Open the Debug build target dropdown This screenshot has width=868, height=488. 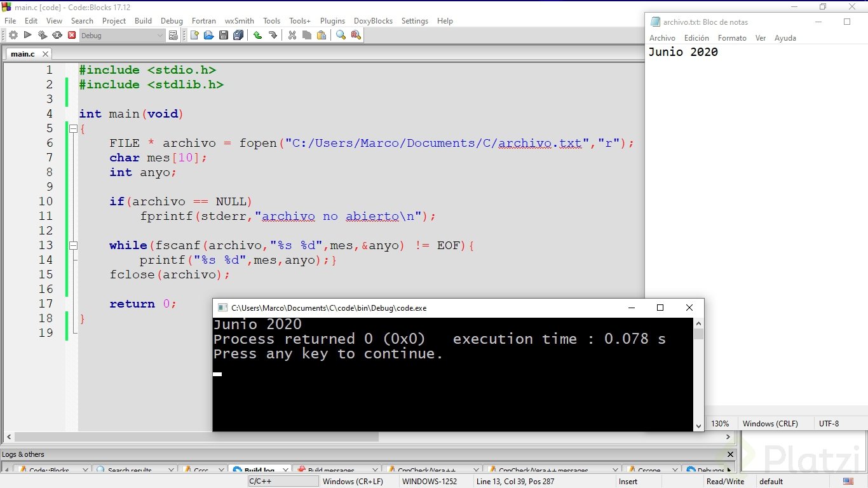[122, 36]
